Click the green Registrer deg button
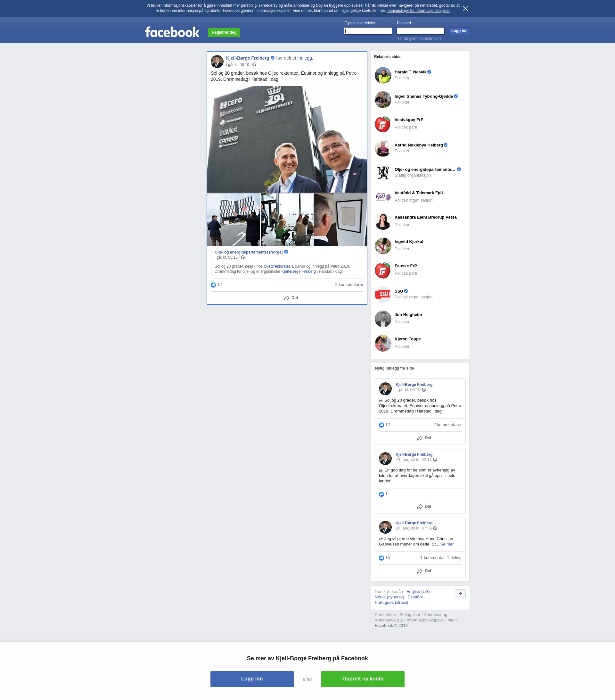Screen dimensions: 615x700 [x=224, y=33]
